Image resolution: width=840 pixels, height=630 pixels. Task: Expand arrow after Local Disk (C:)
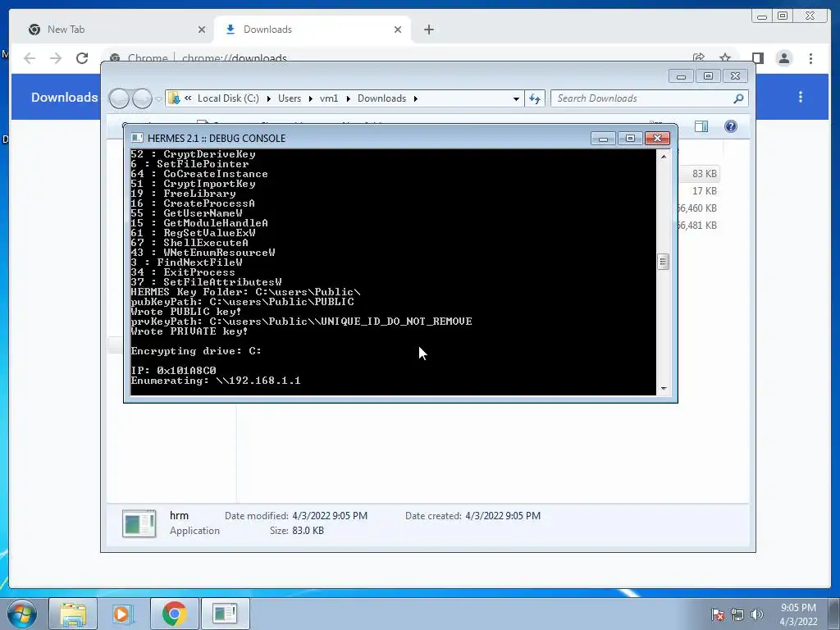point(268,98)
